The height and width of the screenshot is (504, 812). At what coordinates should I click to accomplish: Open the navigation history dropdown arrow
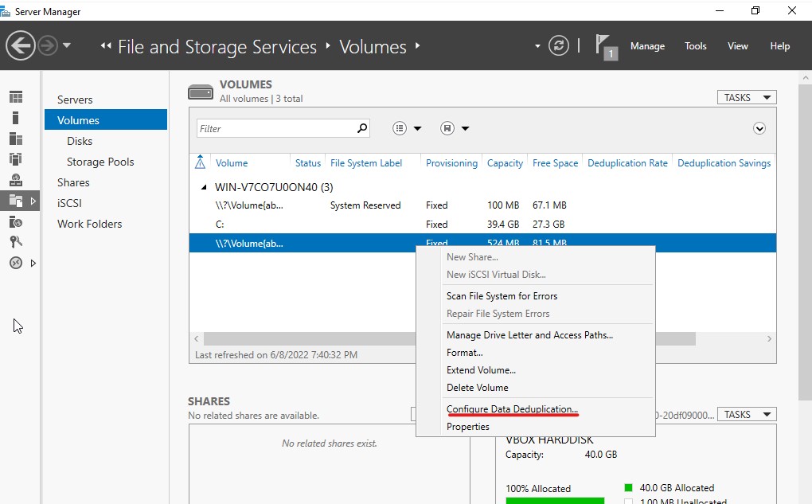coord(67,45)
